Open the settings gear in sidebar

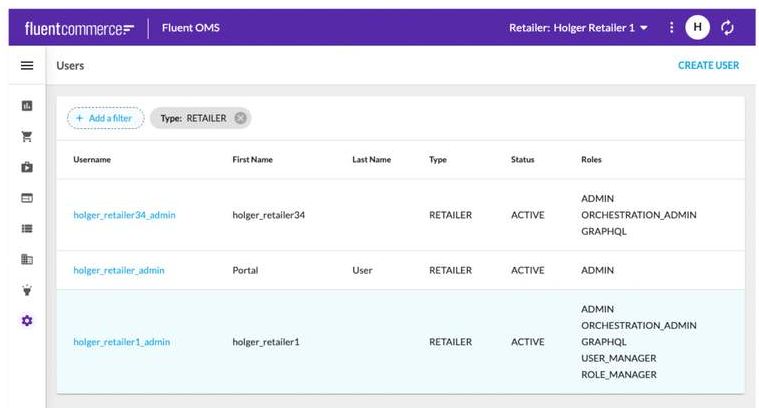27,320
